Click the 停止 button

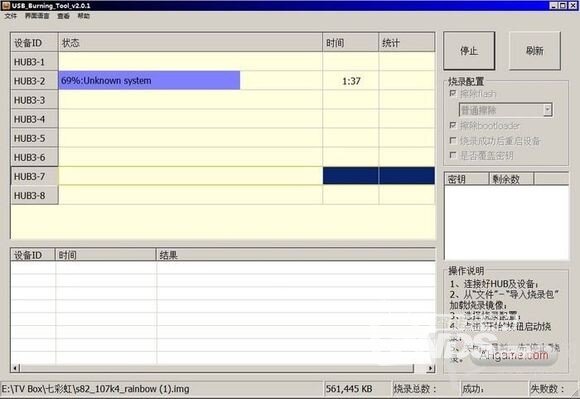(x=469, y=51)
